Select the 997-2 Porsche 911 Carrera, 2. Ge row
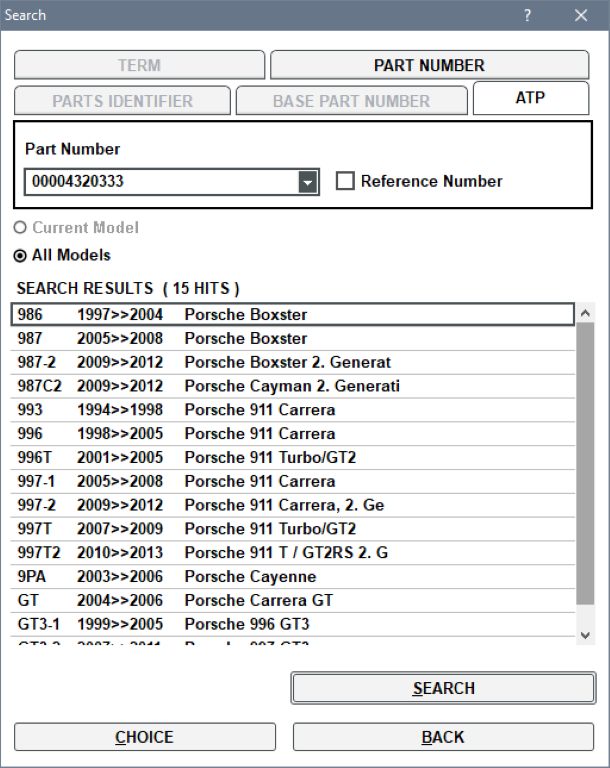Image resolution: width=610 pixels, height=768 pixels. click(293, 505)
